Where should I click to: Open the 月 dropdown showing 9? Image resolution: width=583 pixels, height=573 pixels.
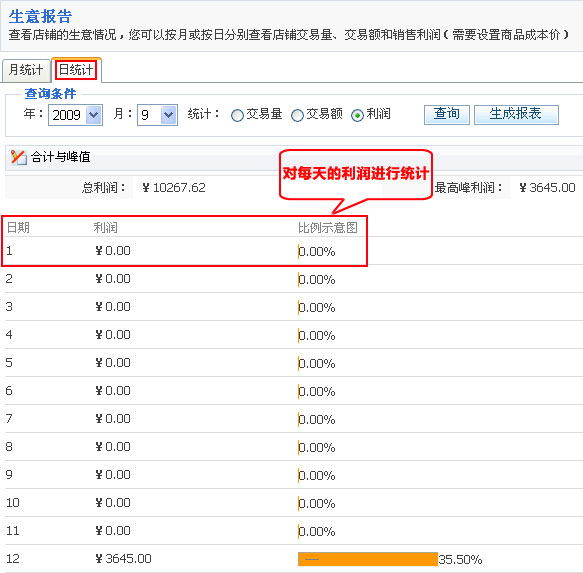pyautogui.click(x=157, y=115)
